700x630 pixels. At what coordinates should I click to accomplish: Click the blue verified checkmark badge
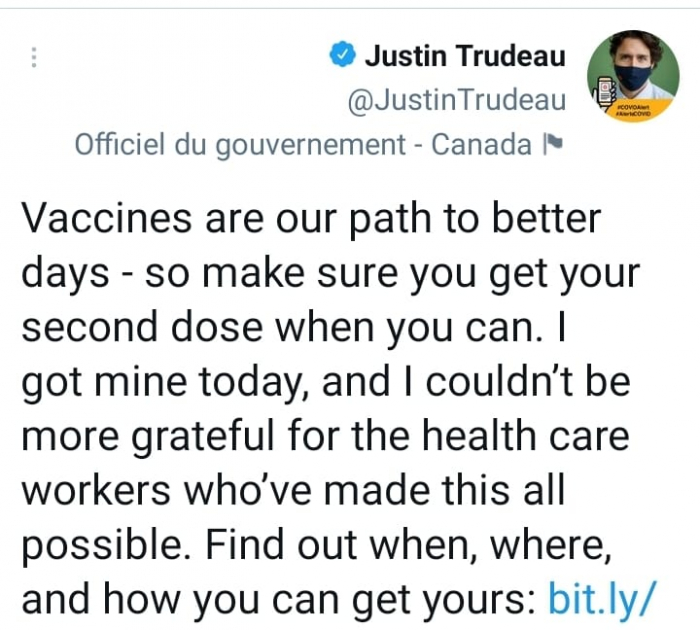click(x=341, y=56)
